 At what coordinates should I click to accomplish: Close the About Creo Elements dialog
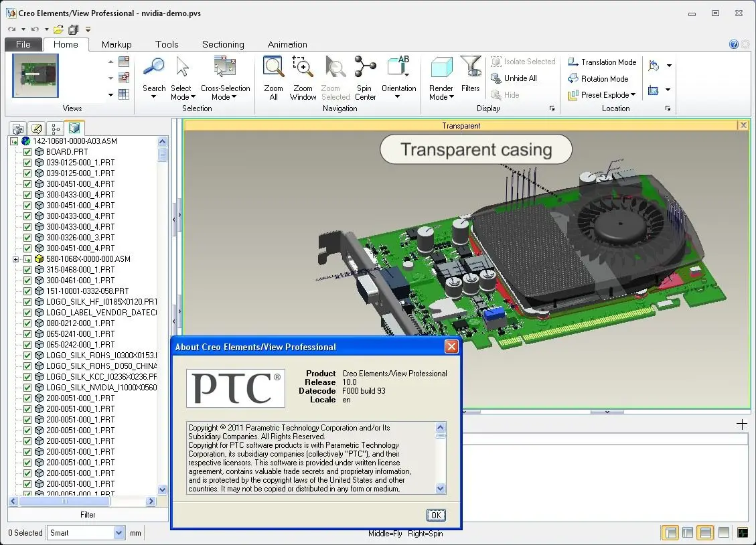point(451,346)
